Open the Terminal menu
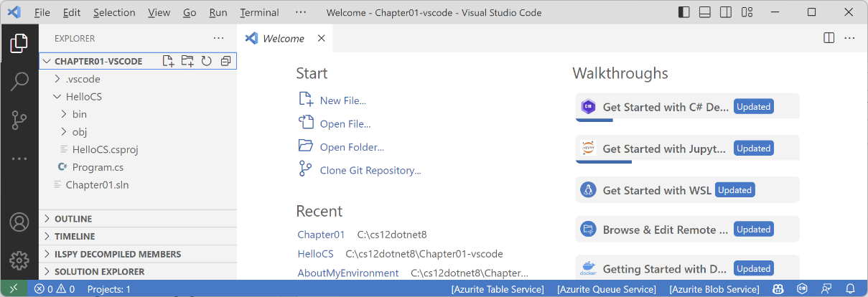Screen dimensions: 868x297 pyautogui.click(x=260, y=12)
